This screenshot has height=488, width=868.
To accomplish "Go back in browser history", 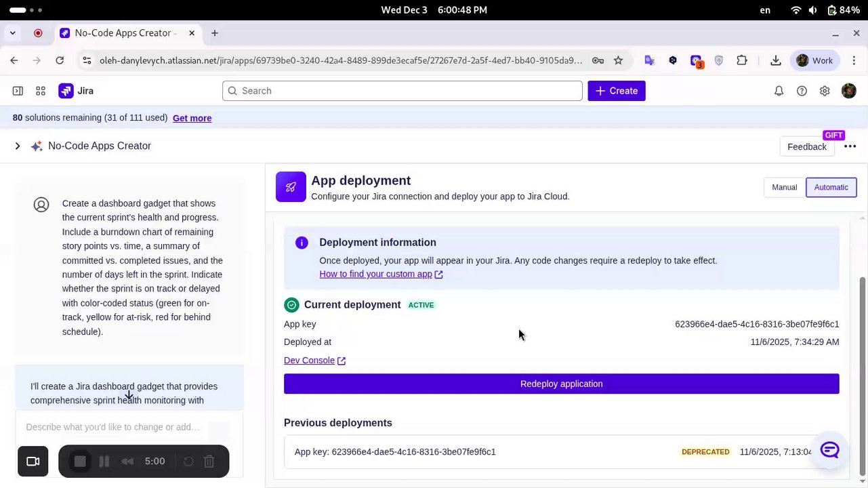I will [x=14, y=60].
